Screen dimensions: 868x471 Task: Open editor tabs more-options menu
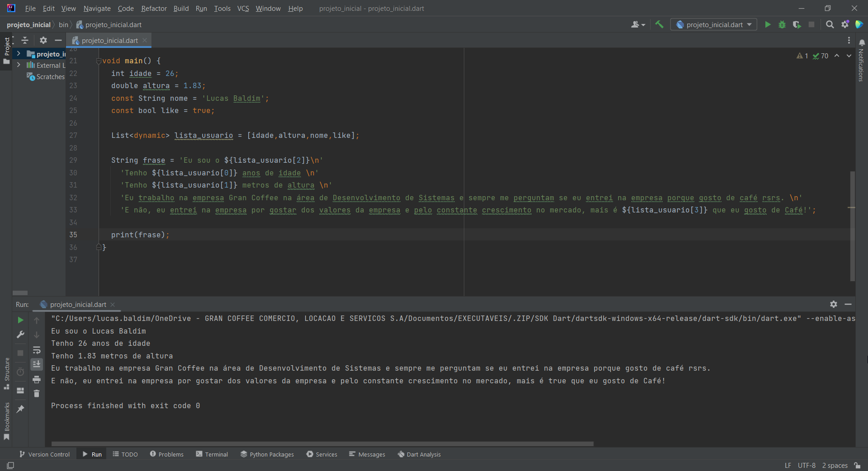[849, 40]
